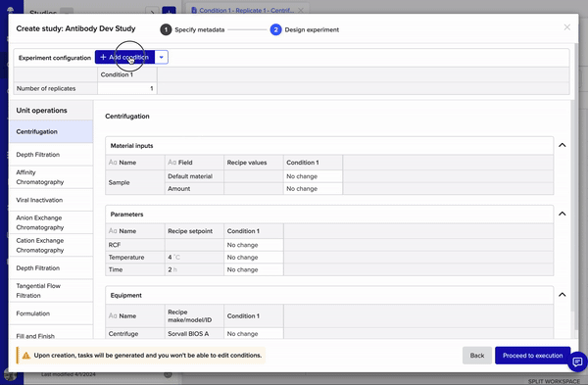The width and height of the screenshot is (588, 385).
Task: Open the chat support icon
Action: [x=577, y=361]
